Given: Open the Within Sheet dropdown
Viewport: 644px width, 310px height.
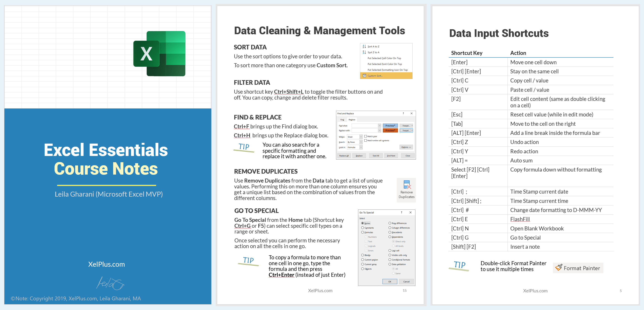Looking at the screenshot, I should [361, 137].
